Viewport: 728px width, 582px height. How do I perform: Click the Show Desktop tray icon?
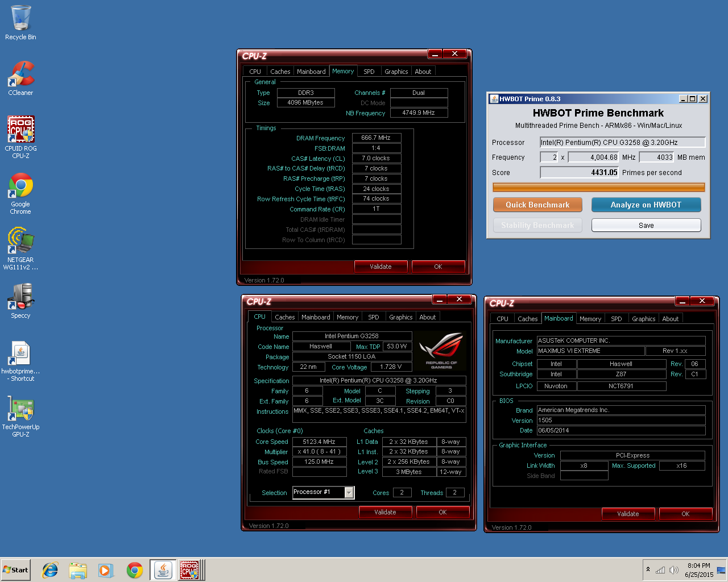(721, 570)
